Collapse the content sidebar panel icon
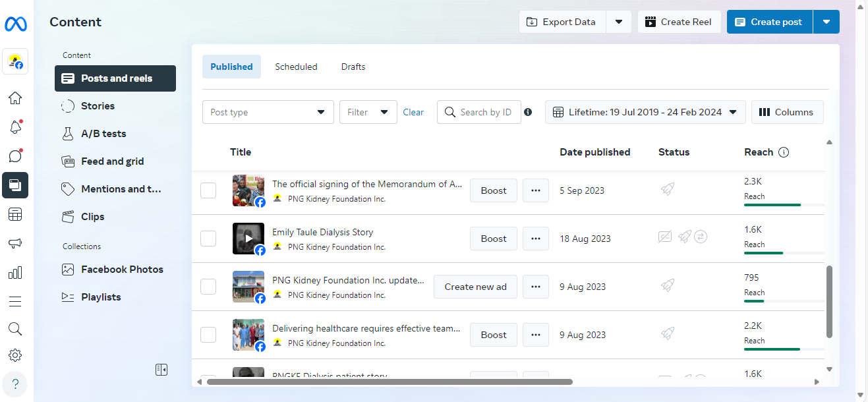 [x=161, y=370]
